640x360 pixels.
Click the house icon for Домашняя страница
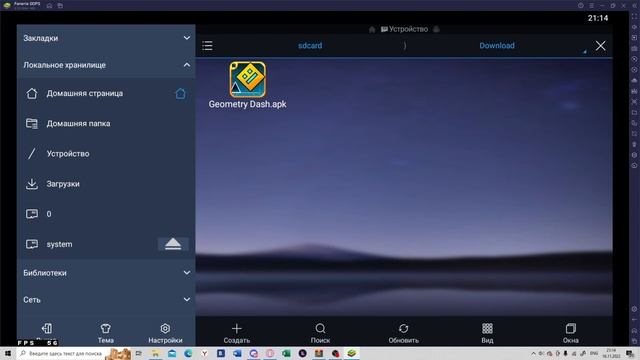[32, 93]
